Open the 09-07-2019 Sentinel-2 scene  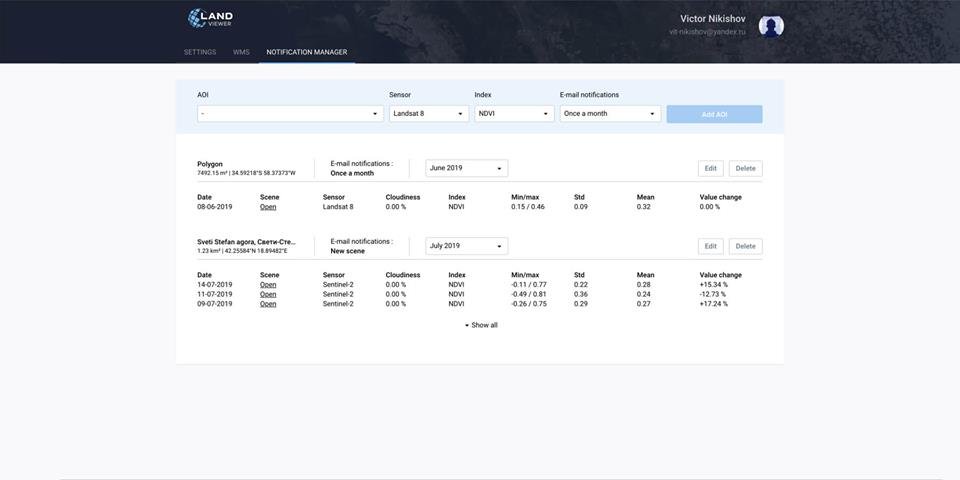click(268, 304)
